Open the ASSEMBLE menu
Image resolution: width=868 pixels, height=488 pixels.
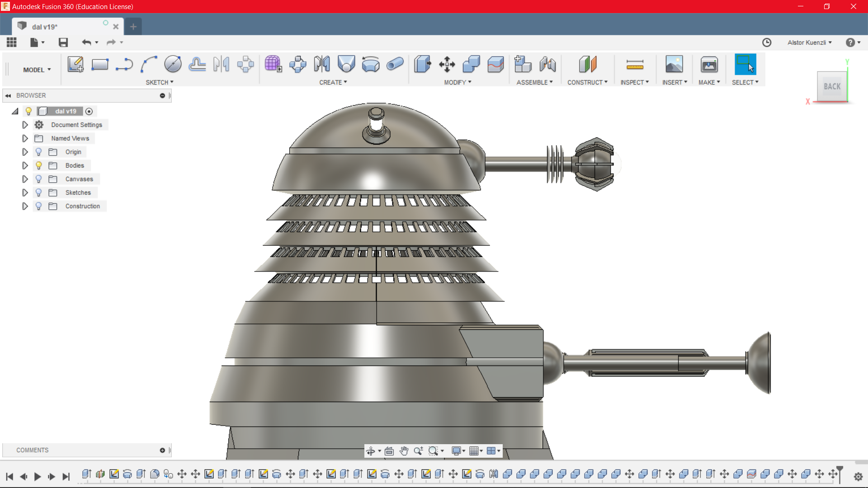point(535,82)
